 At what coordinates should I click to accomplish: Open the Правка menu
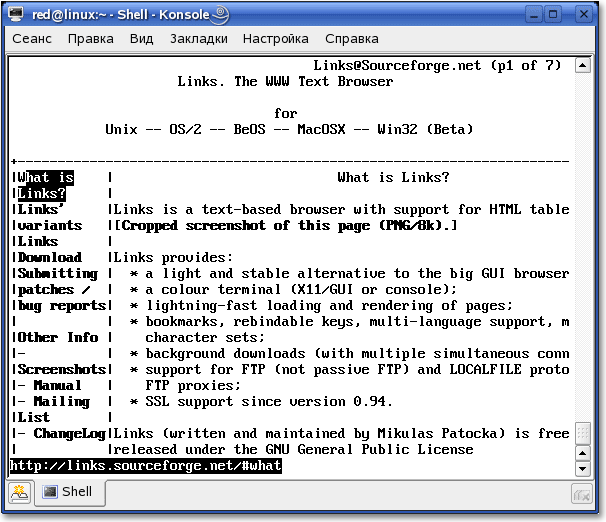coord(91,39)
